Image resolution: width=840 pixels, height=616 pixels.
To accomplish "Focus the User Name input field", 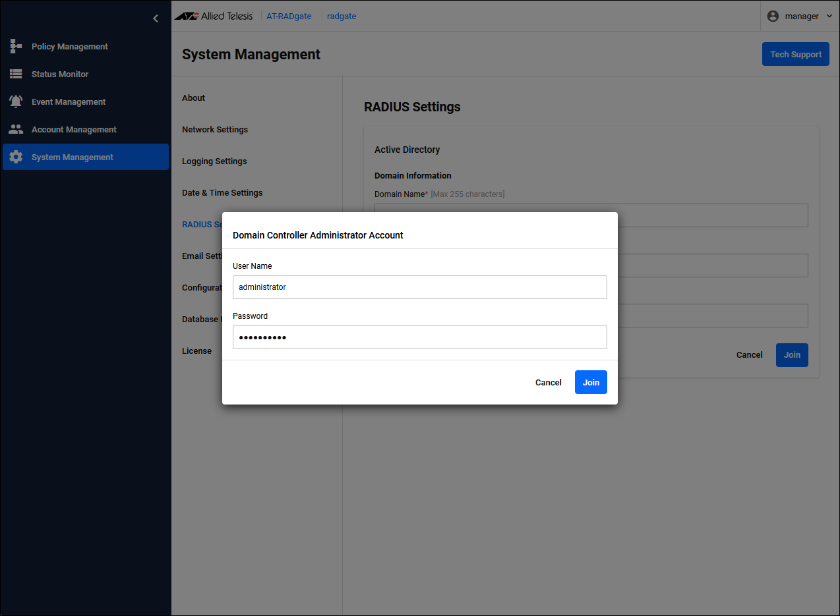I will pos(419,287).
